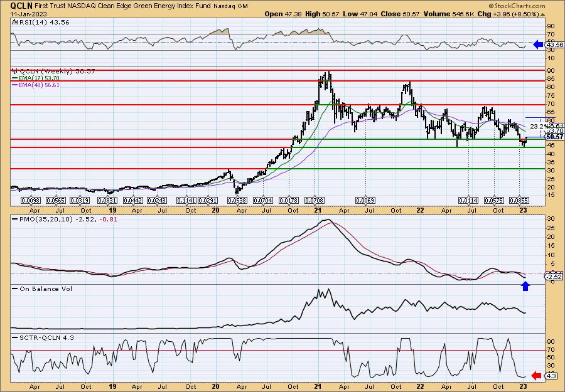Click the PMO(35,20,10) indicator label

65,220
